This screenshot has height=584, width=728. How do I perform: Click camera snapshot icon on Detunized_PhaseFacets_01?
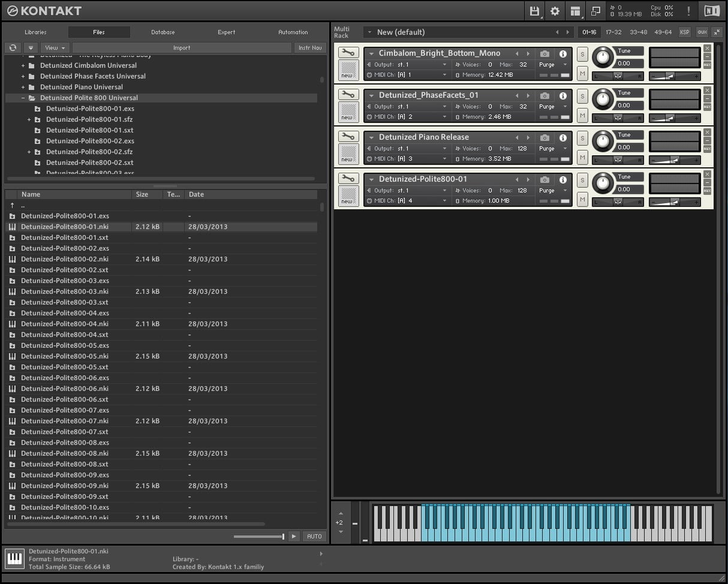[x=545, y=95]
